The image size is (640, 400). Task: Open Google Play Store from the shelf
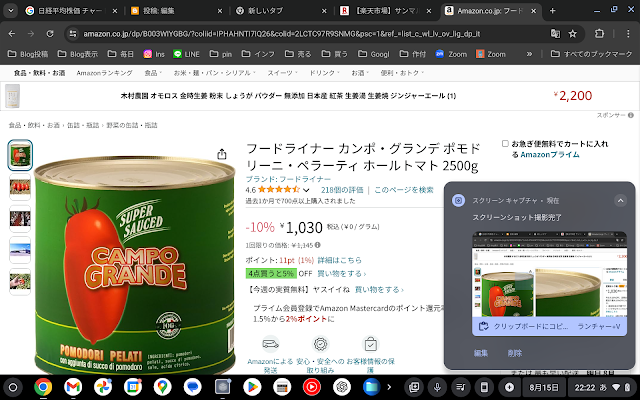[252, 387]
